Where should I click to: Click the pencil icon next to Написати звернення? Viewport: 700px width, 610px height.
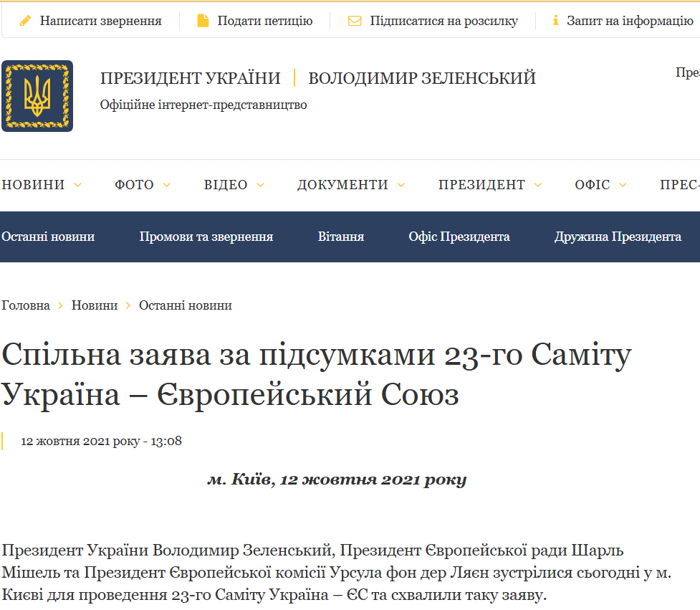[26, 20]
